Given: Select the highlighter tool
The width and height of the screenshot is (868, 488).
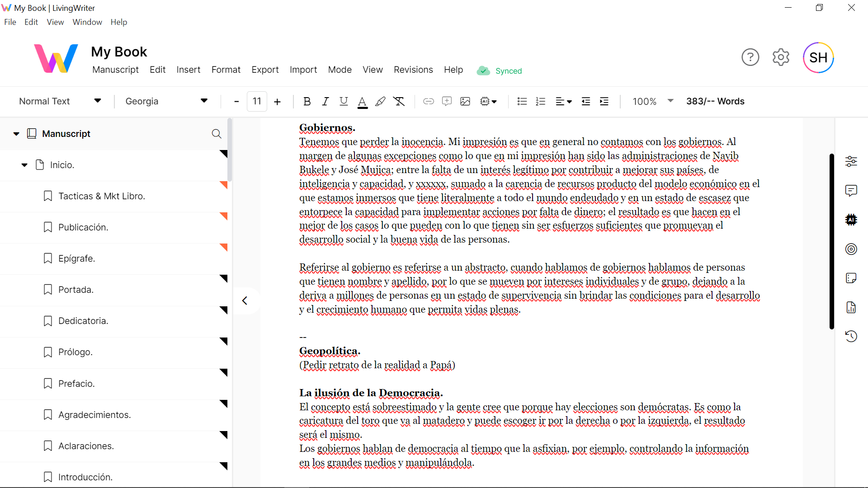Looking at the screenshot, I should tap(381, 101).
